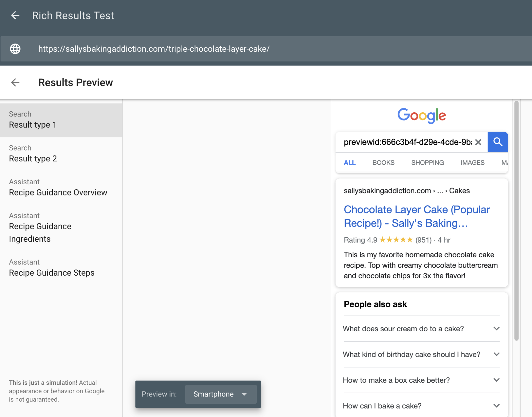Viewport: 532px width, 417px height.
Task: Open the Chocolate Layer Cake result link
Action: 416,216
